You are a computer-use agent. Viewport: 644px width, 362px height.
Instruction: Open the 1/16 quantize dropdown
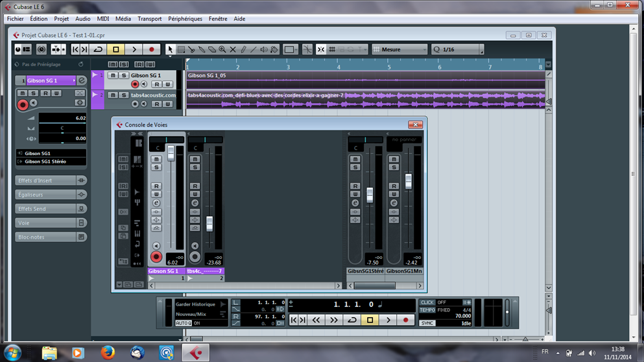pyautogui.click(x=457, y=49)
